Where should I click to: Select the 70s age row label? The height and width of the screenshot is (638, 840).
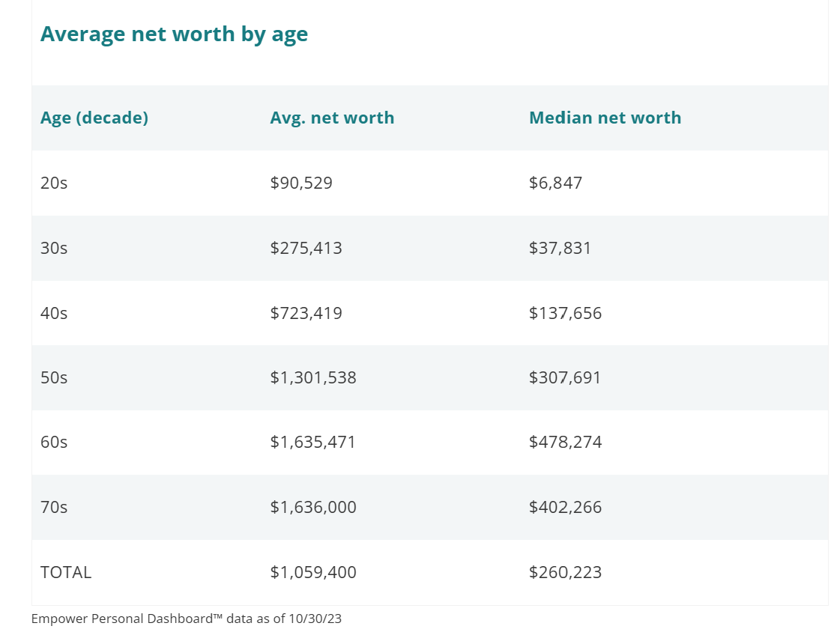tap(54, 508)
